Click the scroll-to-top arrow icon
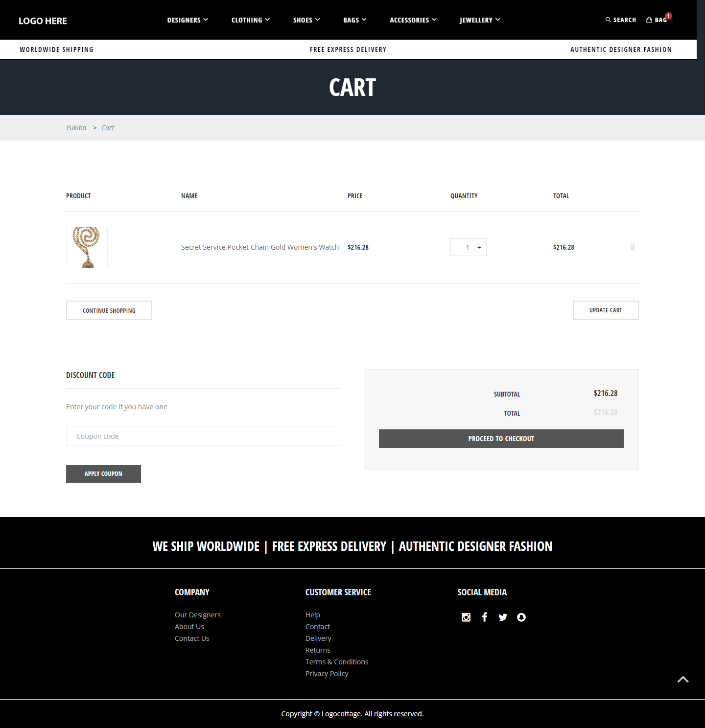The width and height of the screenshot is (705, 728). point(683,680)
